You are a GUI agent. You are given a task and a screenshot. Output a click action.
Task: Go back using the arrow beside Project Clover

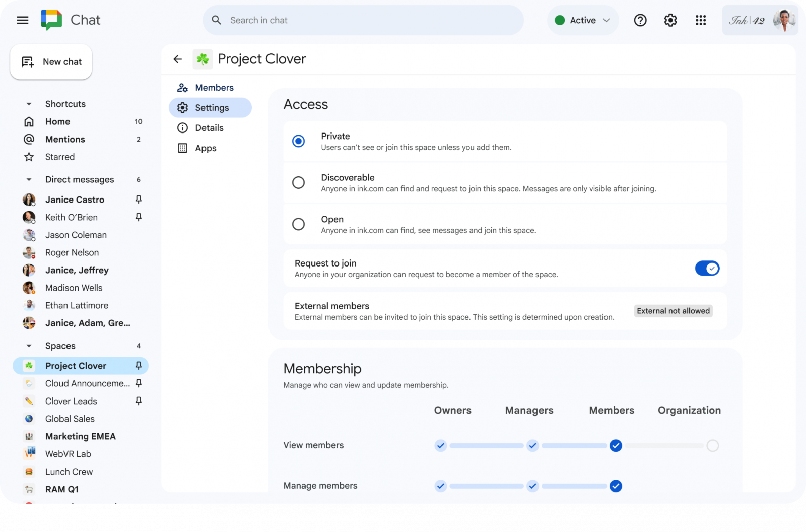click(177, 59)
